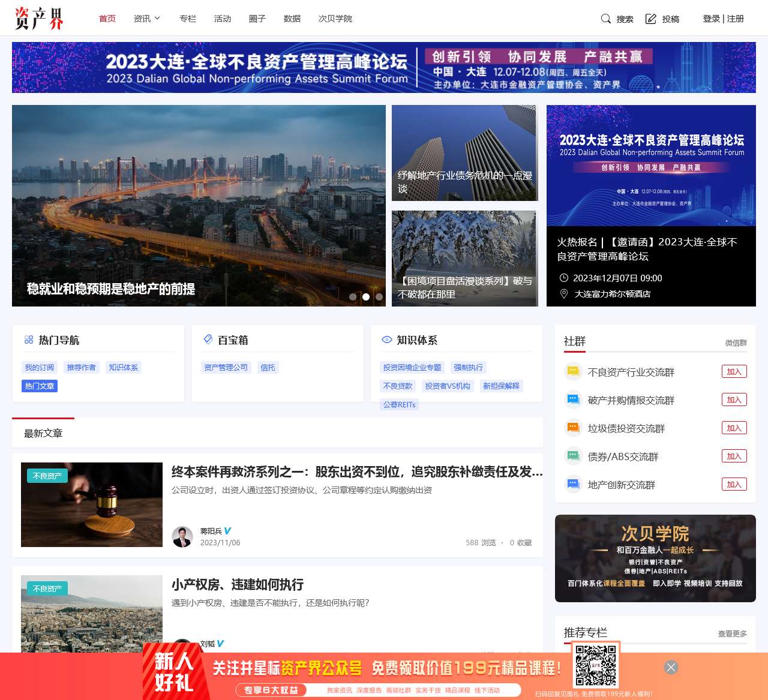The image size is (768, 700).
Task: Open article 小产权房、违建如何执行
Action: point(238,585)
